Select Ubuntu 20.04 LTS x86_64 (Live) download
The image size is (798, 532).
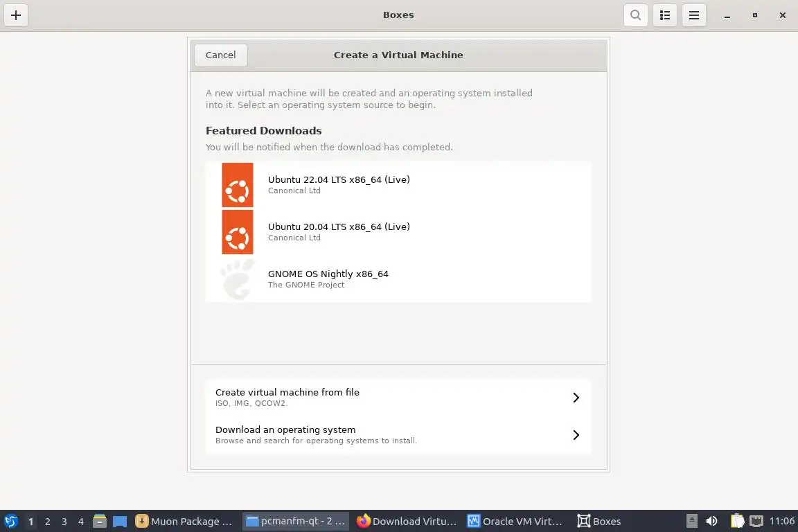pos(398,232)
